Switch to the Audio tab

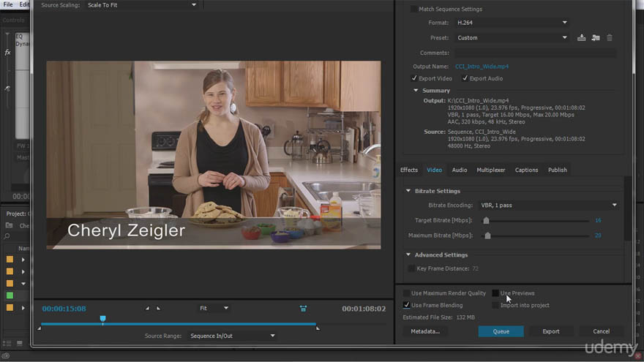459,170
